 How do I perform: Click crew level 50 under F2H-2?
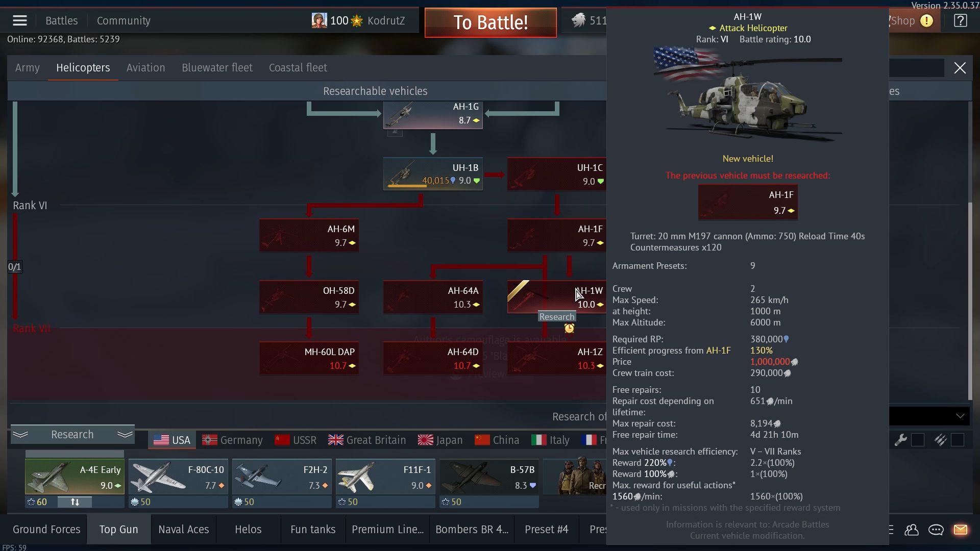click(244, 502)
